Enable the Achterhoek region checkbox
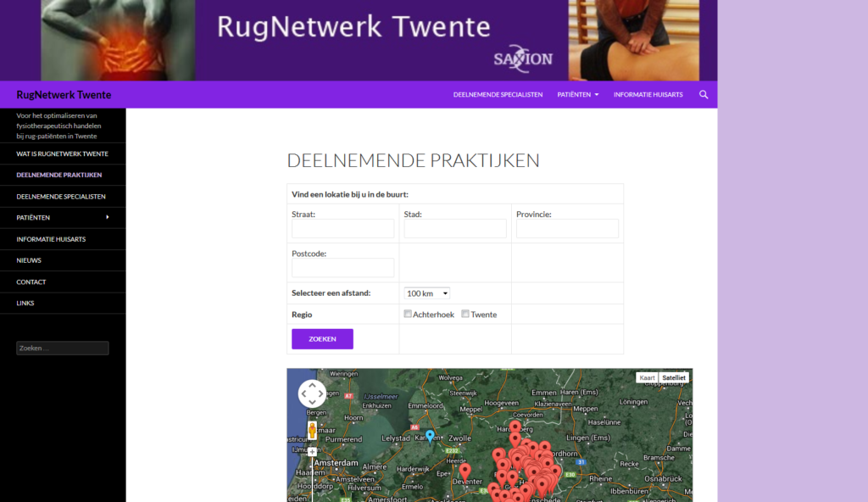 (x=408, y=314)
